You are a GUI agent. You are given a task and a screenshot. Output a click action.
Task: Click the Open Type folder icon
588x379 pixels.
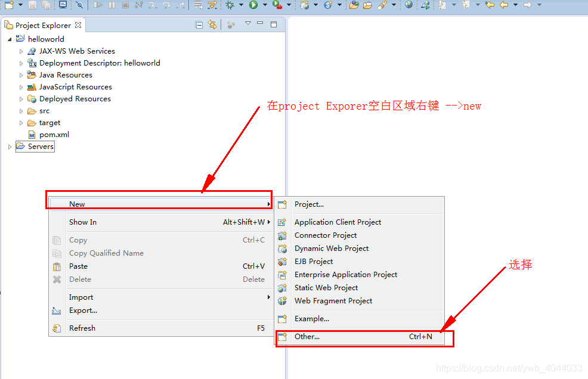tap(354, 5)
